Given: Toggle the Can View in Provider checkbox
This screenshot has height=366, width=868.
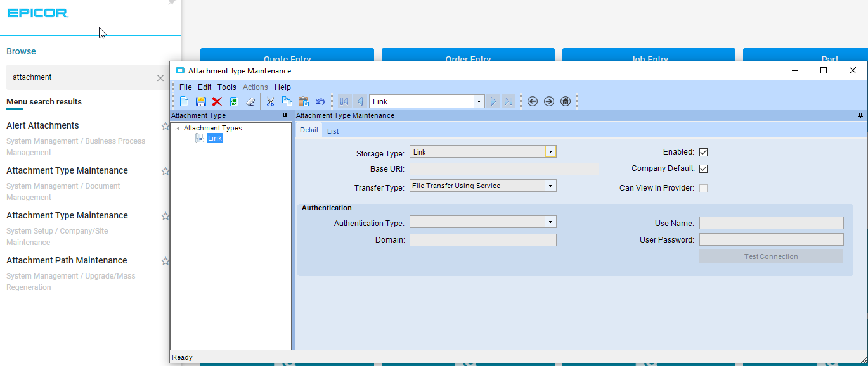Looking at the screenshot, I should pos(703,188).
